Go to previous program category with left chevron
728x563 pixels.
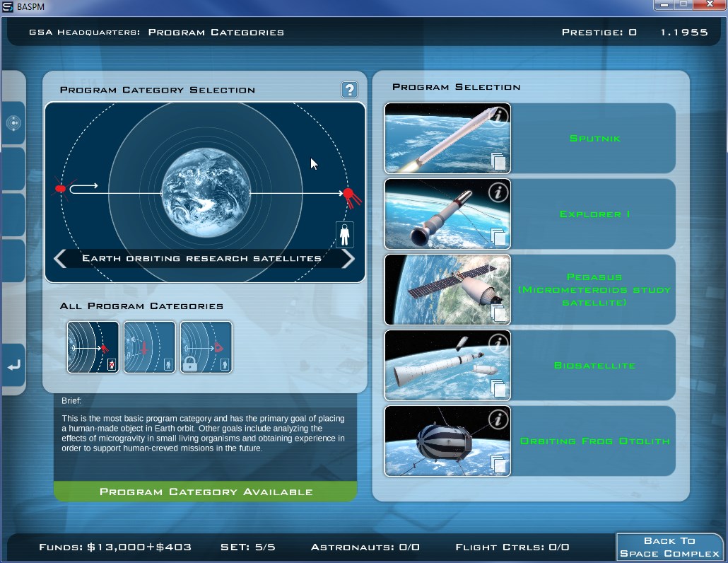click(x=60, y=259)
